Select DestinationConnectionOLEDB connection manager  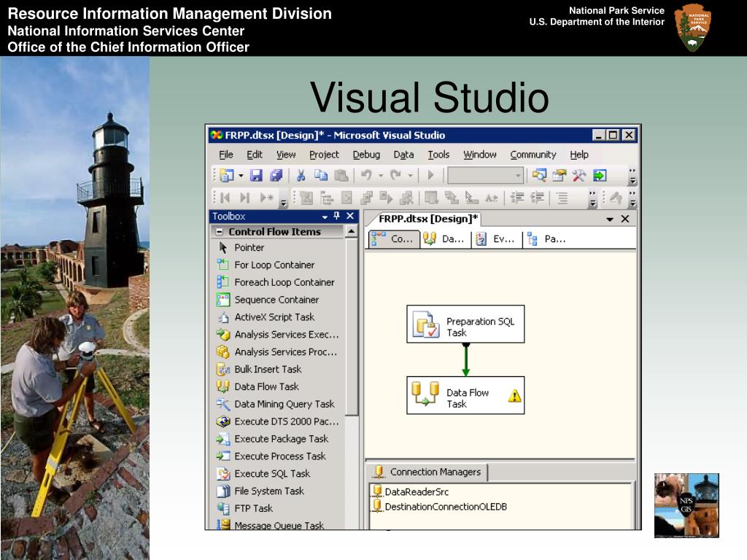(x=440, y=506)
